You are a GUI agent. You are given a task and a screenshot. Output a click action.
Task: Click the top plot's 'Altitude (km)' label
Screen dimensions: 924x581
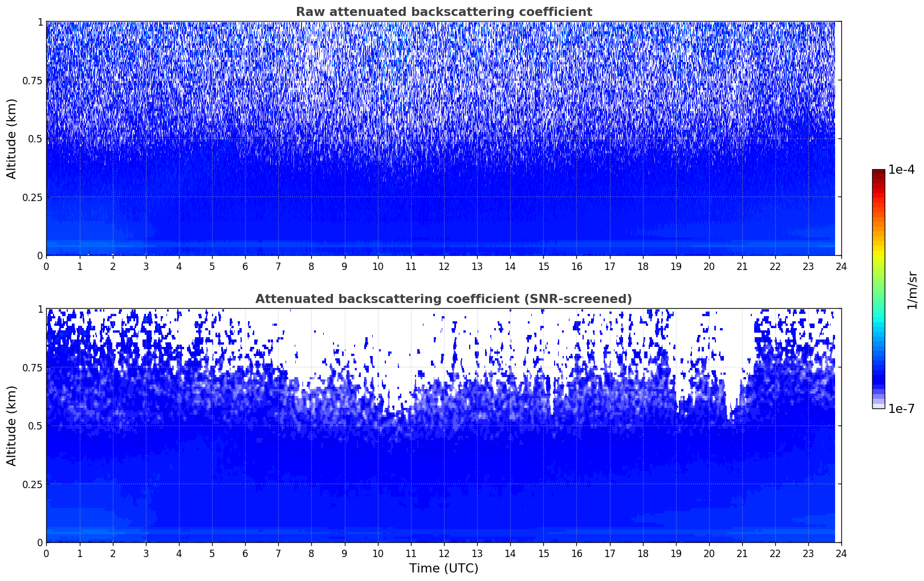coord(12,138)
